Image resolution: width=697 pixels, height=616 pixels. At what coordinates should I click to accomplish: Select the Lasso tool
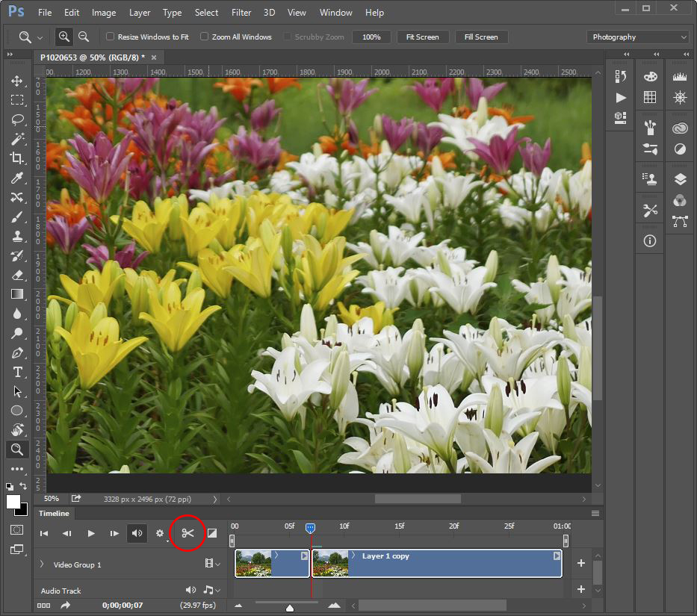pyautogui.click(x=16, y=119)
